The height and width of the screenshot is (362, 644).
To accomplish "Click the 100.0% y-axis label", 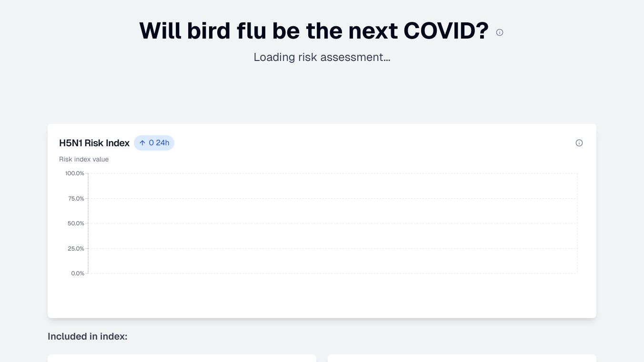I will (75, 173).
